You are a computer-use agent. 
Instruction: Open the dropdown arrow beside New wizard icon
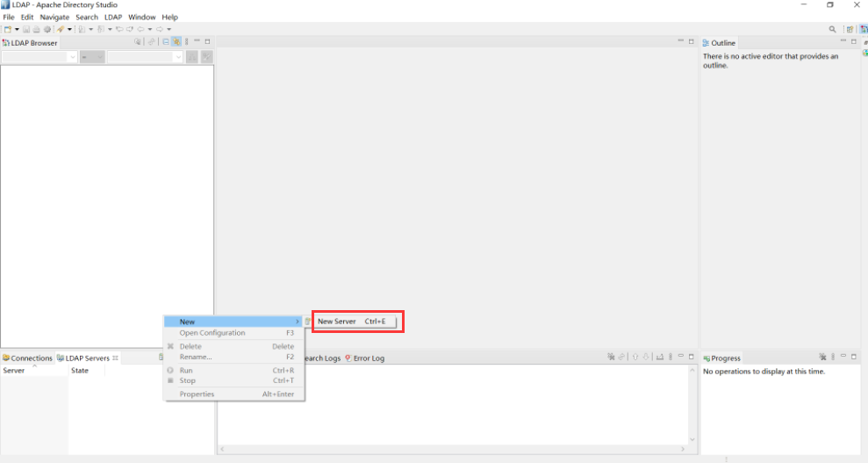click(17, 29)
